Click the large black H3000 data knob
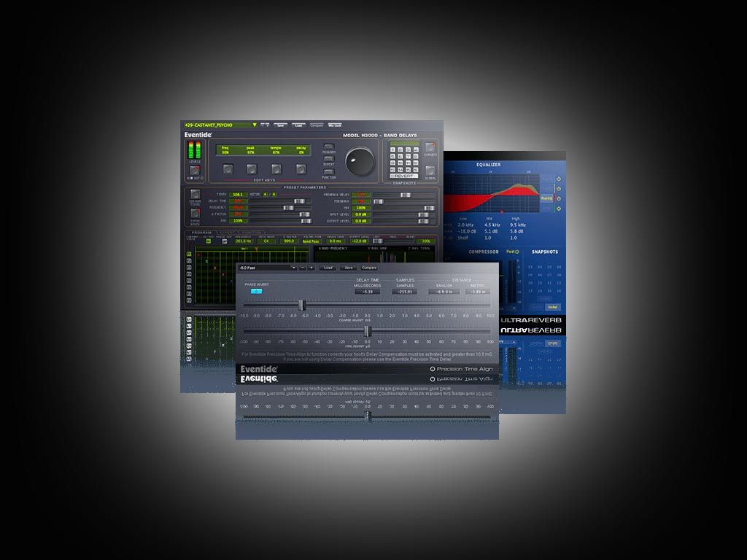Image resolution: width=747 pixels, height=560 pixels. click(x=360, y=161)
